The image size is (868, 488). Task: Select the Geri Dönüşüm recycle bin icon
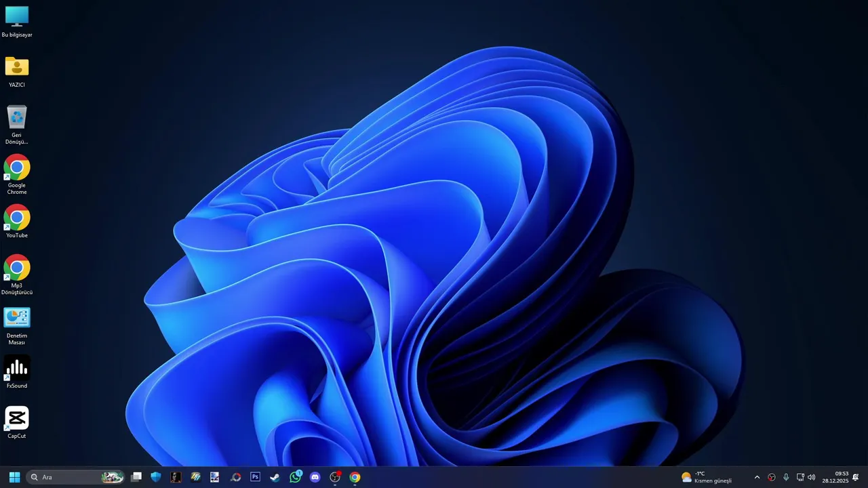[17, 125]
